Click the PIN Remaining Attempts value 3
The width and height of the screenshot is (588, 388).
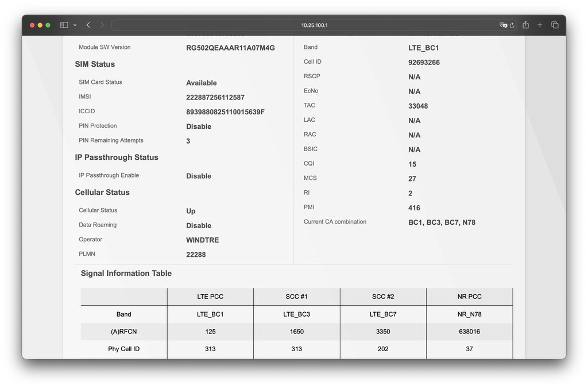tap(188, 141)
